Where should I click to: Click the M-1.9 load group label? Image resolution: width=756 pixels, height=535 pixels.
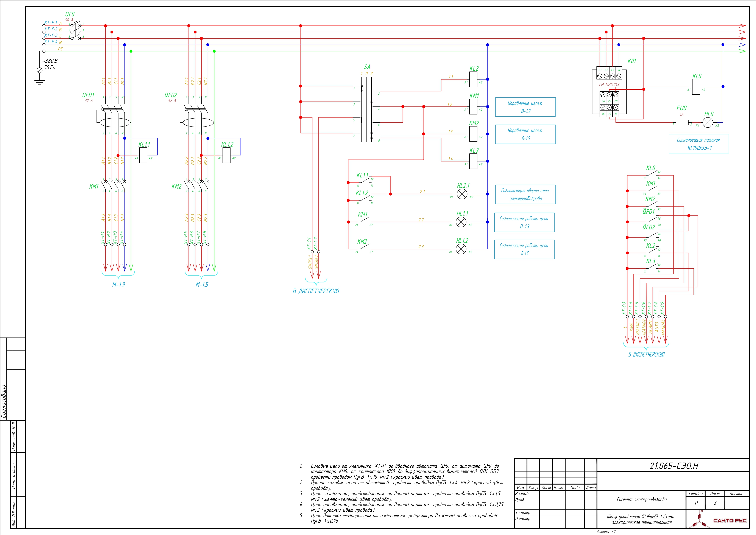pyautogui.click(x=118, y=285)
